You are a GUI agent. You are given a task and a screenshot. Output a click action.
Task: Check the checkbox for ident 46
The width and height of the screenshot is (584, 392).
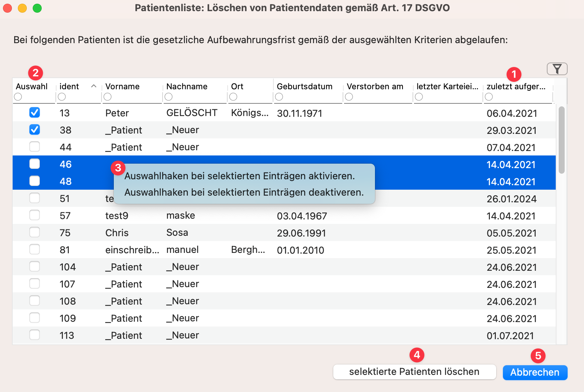(x=35, y=164)
